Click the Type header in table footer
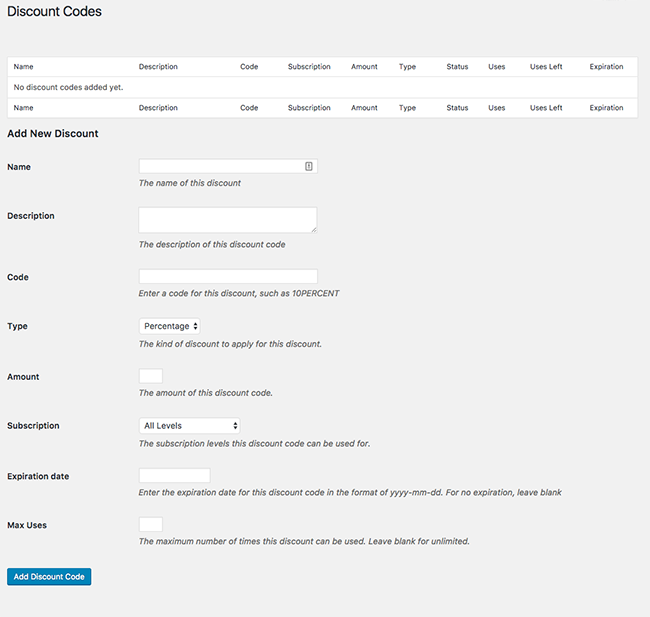650x617 pixels. [407, 108]
